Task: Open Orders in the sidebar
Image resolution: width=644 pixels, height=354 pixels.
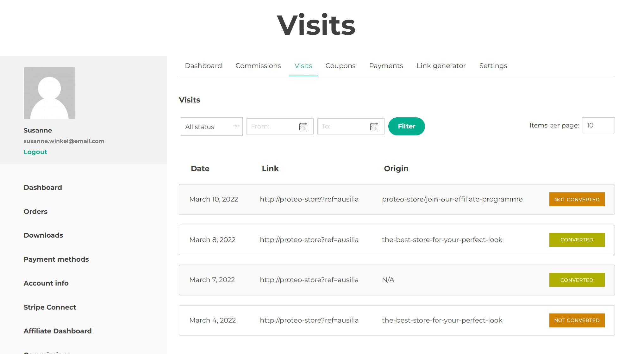Action: [35, 211]
